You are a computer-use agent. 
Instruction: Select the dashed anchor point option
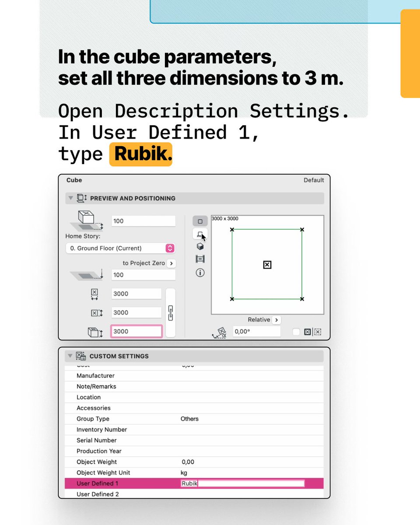tap(317, 332)
